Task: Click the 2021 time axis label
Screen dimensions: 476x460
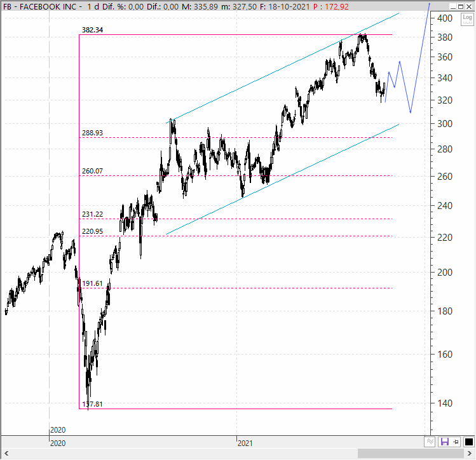Action: point(245,443)
